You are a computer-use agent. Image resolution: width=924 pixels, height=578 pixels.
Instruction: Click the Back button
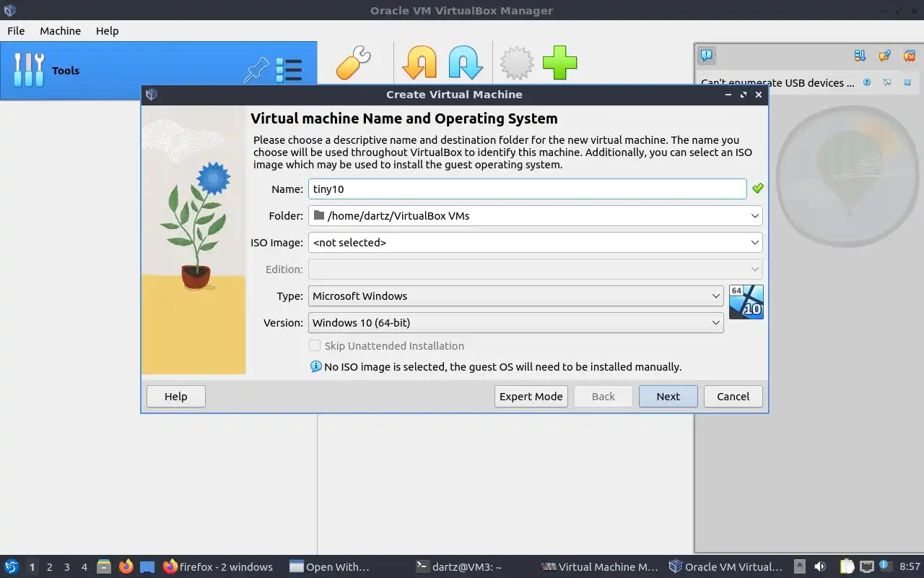(x=603, y=396)
